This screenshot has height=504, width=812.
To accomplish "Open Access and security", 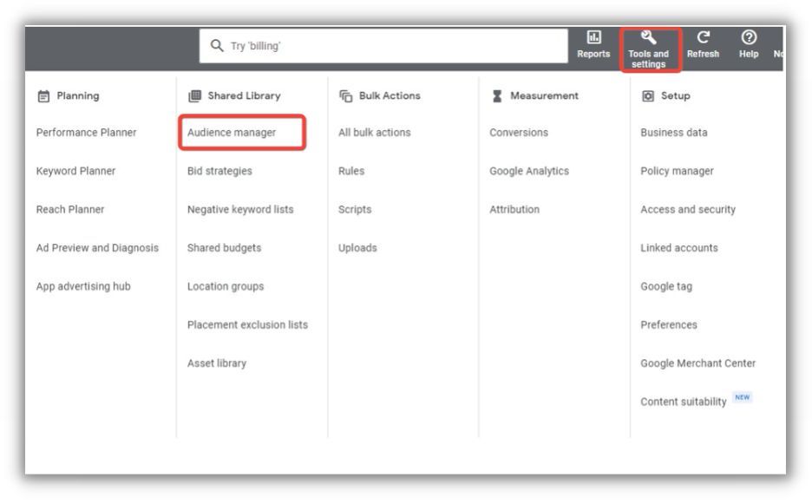I will (x=688, y=209).
